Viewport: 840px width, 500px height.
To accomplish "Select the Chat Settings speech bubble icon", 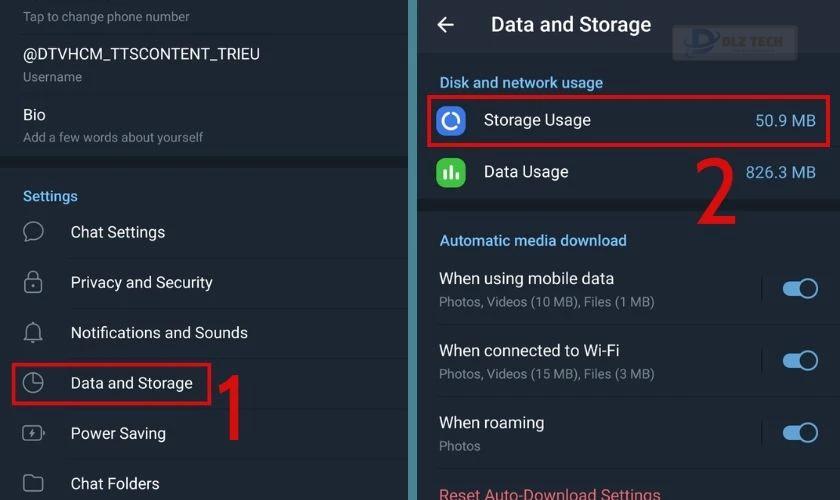I will (x=33, y=232).
